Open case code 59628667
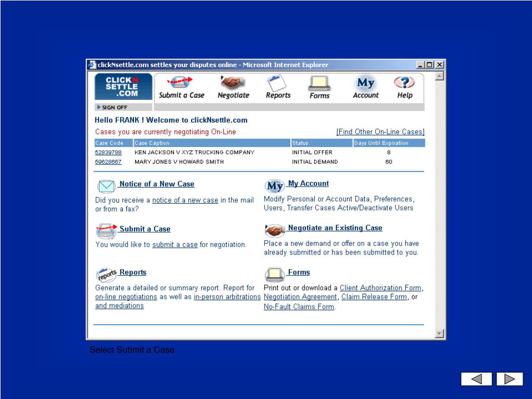The width and height of the screenshot is (532, 399). tap(108, 162)
